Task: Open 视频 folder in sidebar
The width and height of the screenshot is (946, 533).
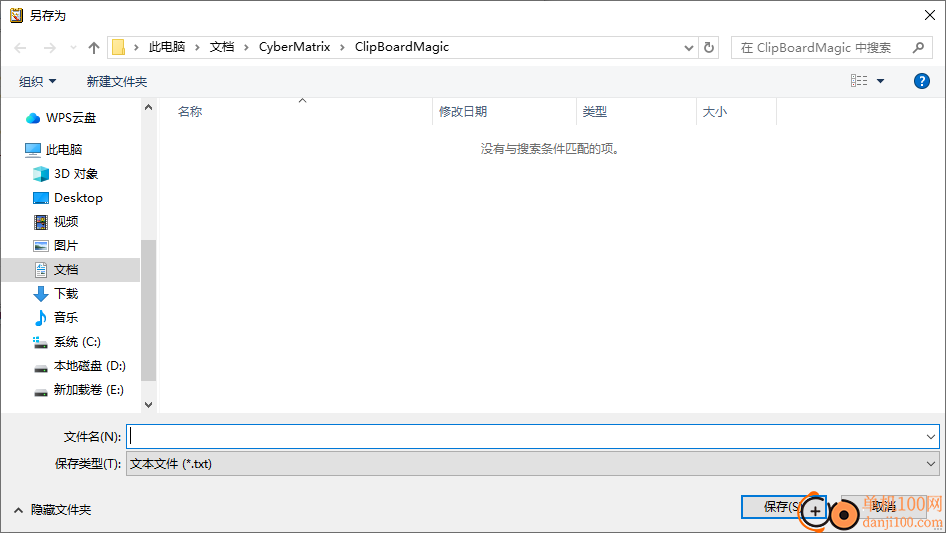Action: [x=56, y=222]
